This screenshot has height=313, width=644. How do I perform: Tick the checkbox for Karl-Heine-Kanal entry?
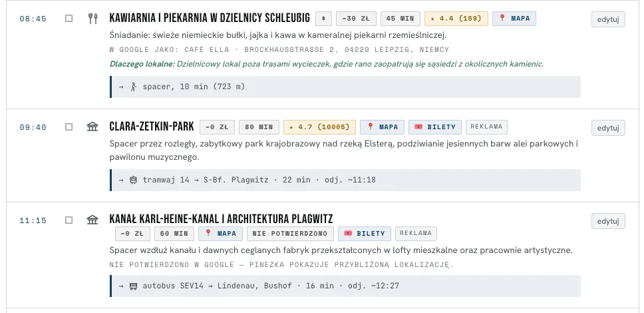pyautogui.click(x=69, y=220)
